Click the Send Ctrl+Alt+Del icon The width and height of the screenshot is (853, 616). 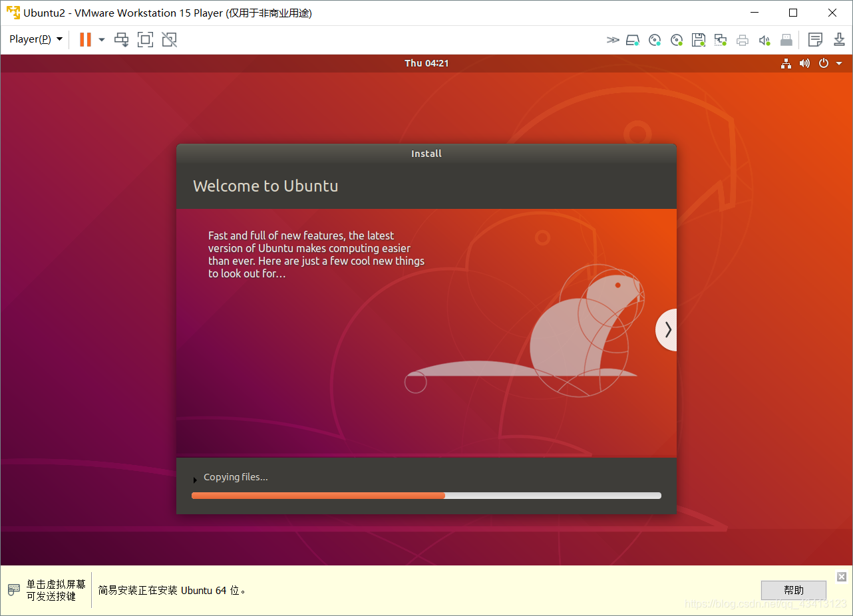[121, 39]
